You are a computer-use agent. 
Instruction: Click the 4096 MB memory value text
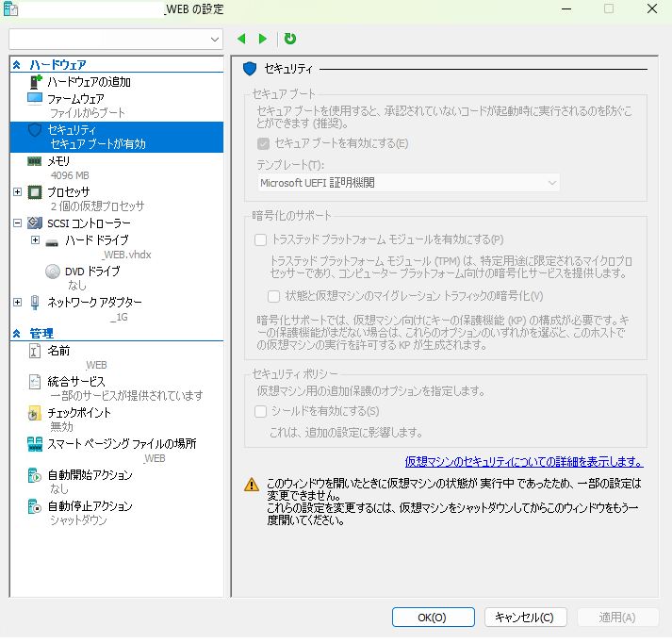coord(70,175)
